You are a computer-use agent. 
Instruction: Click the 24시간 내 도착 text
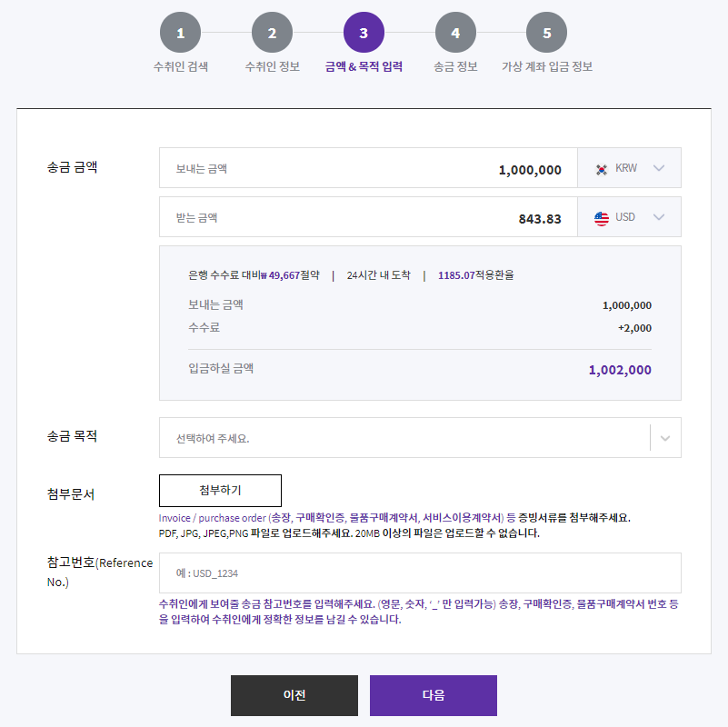(378, 275)
